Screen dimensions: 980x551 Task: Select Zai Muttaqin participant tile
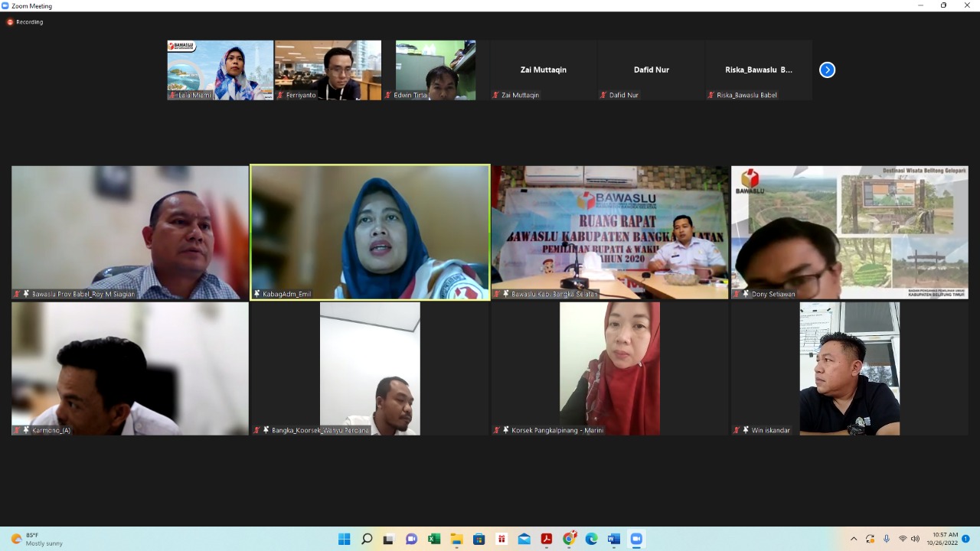[x=544, y=70]
